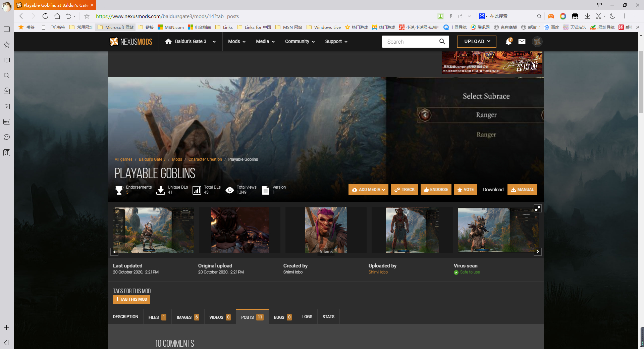This screenshot has width=644, height=349.
Task: Open the Mods dropdown menu
Action: click(x=237, y=42)
